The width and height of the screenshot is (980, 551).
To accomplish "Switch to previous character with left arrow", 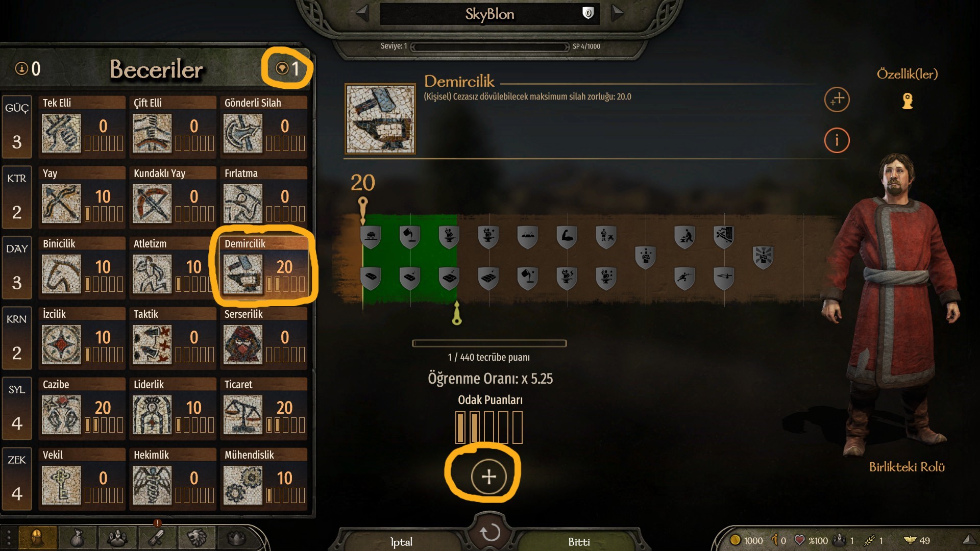I will click(362, 13).
